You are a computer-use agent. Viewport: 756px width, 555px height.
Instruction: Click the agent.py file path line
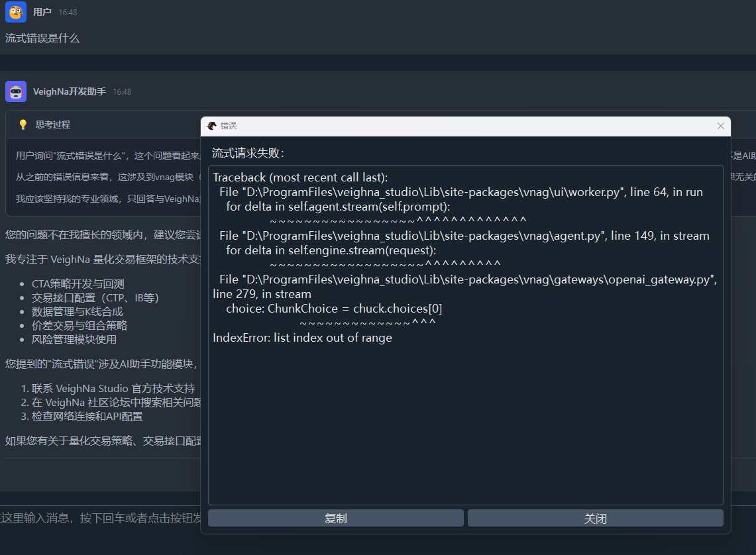coord(464,236)
